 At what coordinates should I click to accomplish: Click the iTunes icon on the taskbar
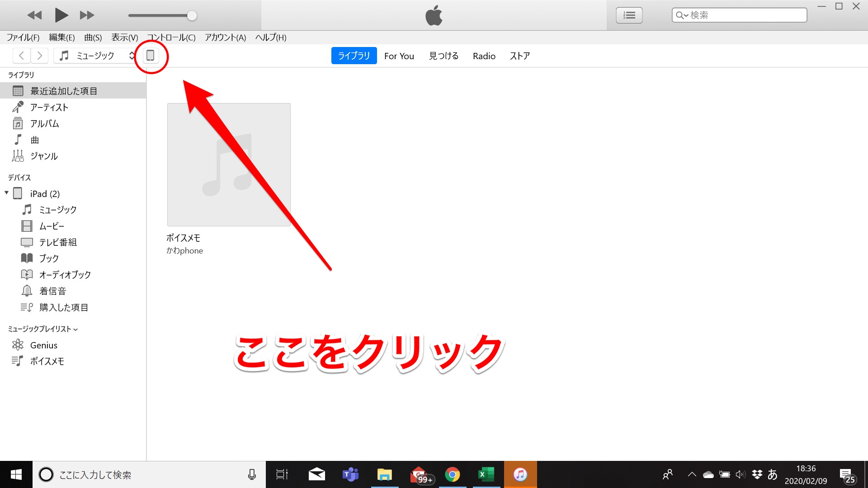click(520, 474)
